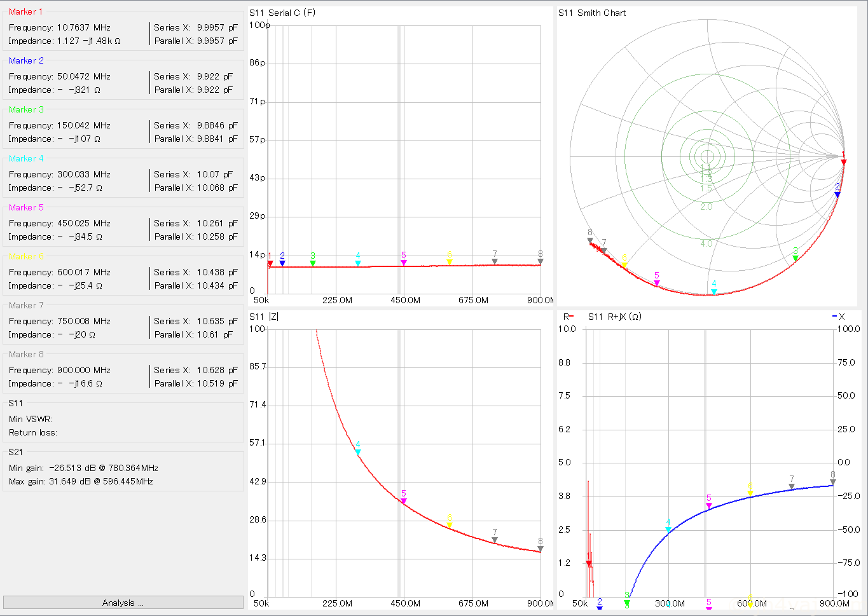
Task: Click the 'S11 Serial C (F)' chart title
Action: pyautogui.click(x=282, y=13)
